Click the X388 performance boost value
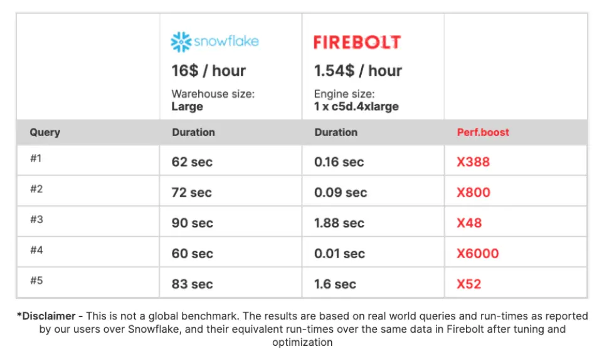 473,162
